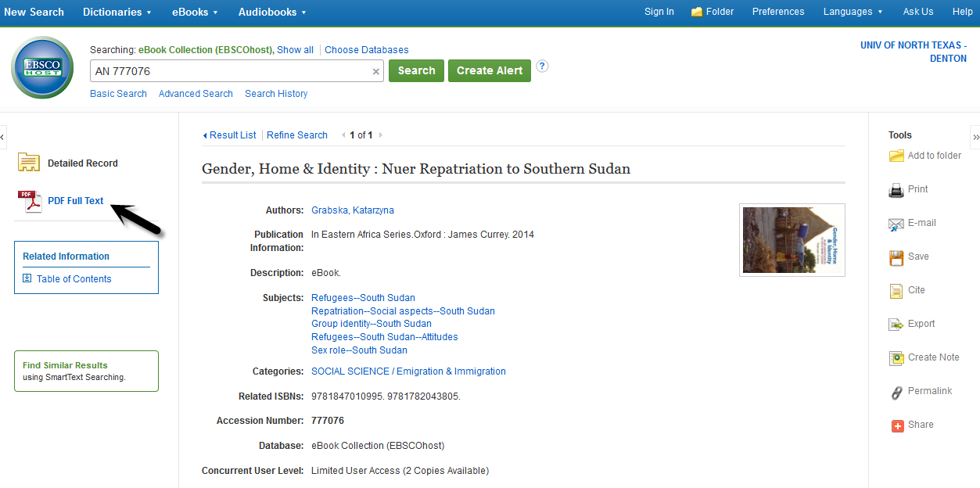
Task: Go to previous result arrow
Action: [x=343, y=135]
